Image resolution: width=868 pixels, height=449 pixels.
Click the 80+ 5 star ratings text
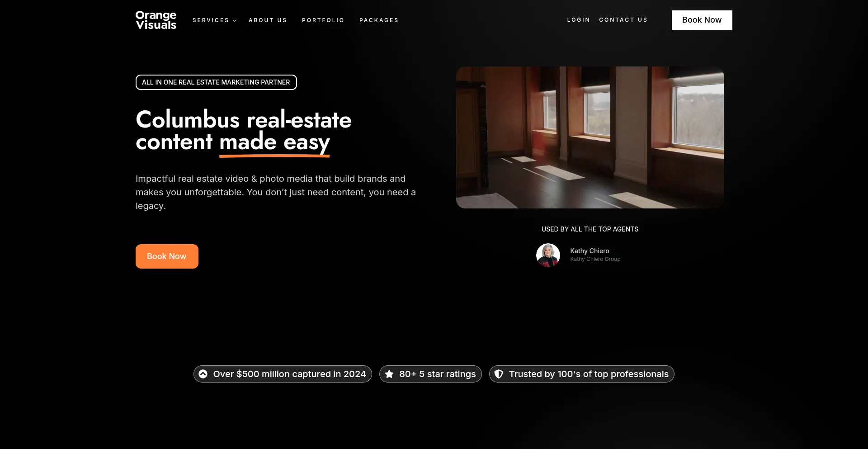pyautogui.click(x=437, y=374)
